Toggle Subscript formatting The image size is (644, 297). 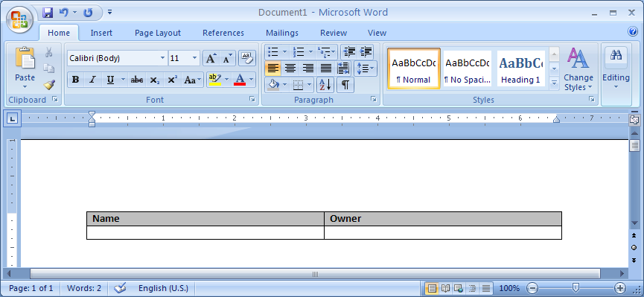[154, 80]
